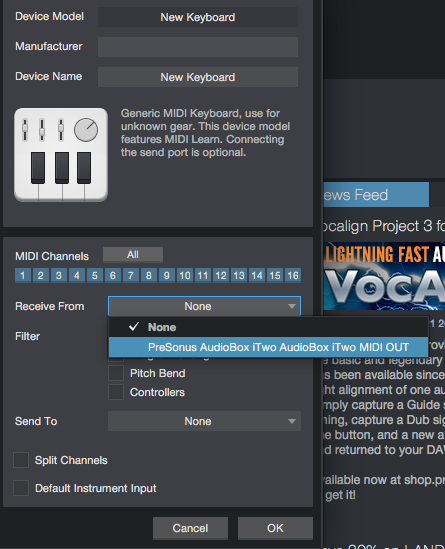Click the Cancel button
Image resolution: width=445 pixels, height=549 pixels.
click(190, 528)
